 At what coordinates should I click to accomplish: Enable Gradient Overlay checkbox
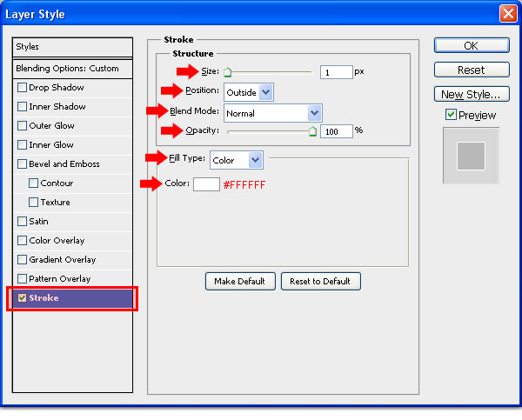point(22,260)
